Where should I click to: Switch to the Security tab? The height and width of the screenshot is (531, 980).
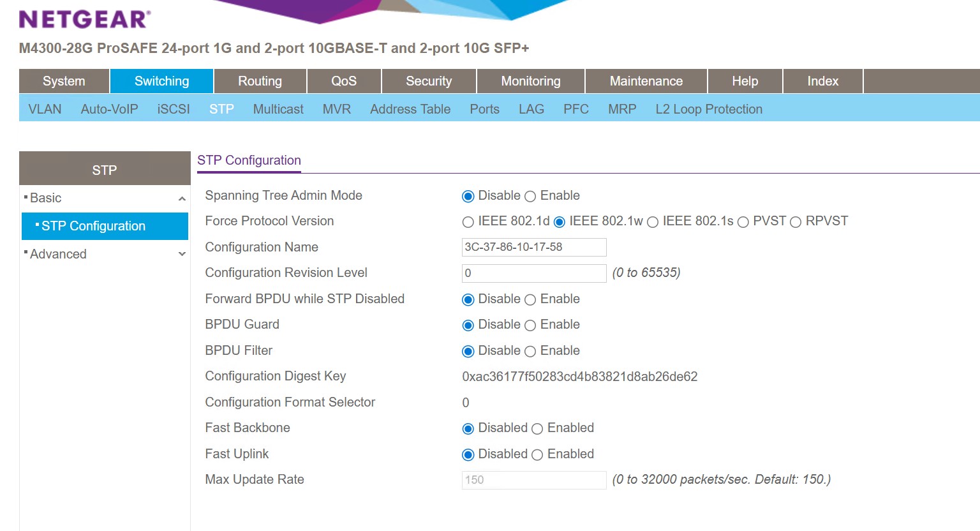(429, 81)
